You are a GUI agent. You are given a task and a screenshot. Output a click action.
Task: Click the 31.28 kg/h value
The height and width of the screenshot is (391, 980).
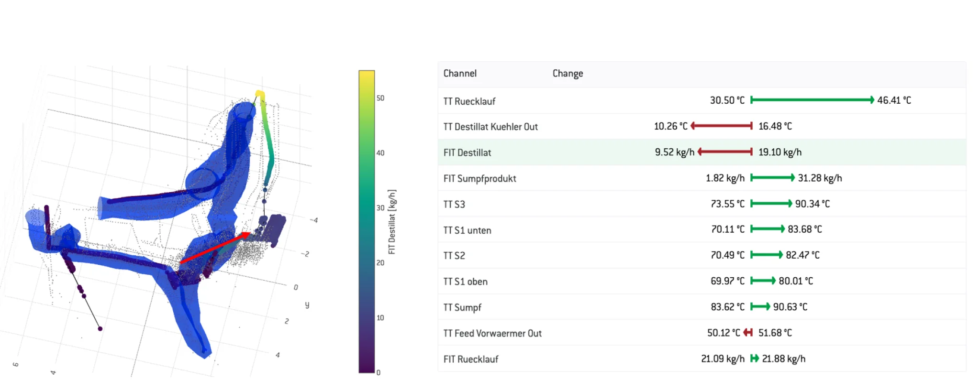point(820,178)
